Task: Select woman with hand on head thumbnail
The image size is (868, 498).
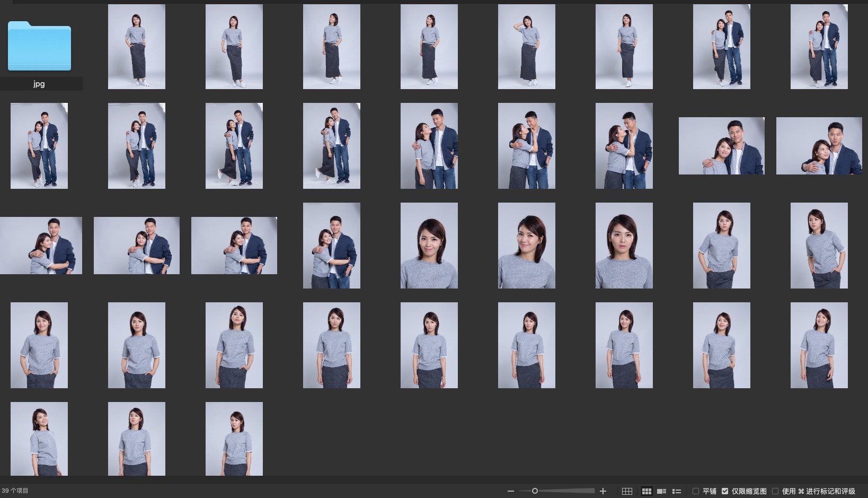Action: pyautogui.click(x=527, y=47)
